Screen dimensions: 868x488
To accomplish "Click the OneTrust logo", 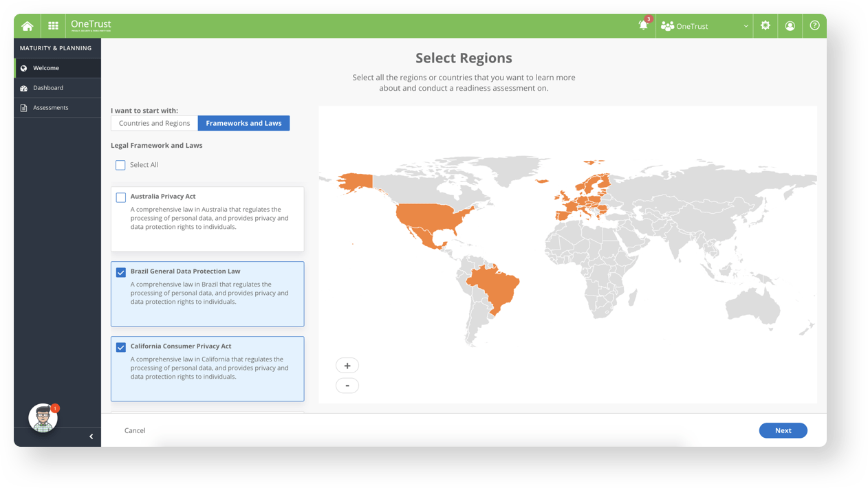I will 91,25.
